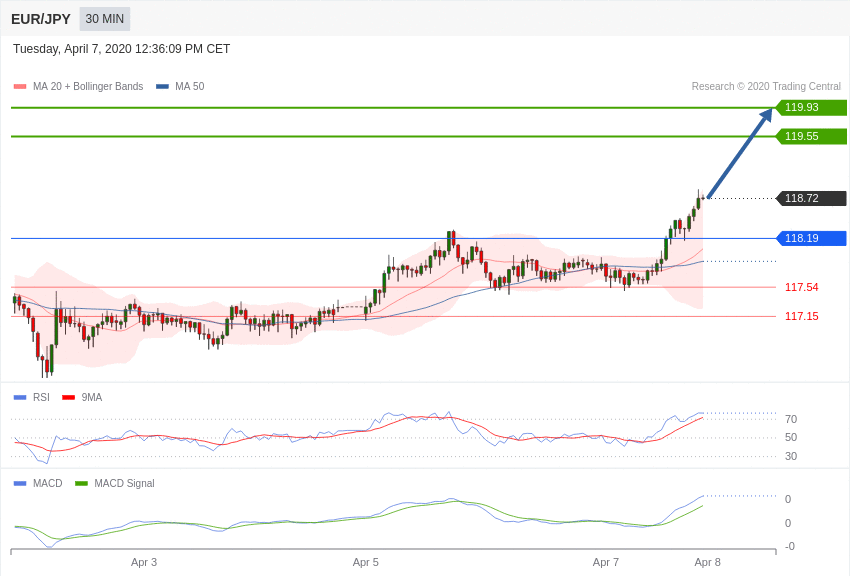850x576 pixels.
Task: Click the MACD legend label
Action: click(x=48, y=483)
